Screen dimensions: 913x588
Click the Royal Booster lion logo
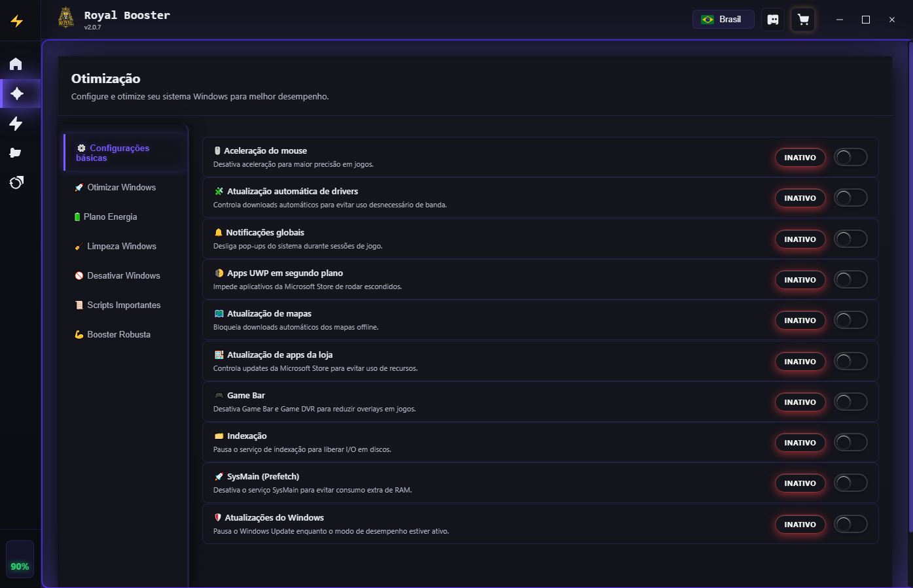click(66, 18)
